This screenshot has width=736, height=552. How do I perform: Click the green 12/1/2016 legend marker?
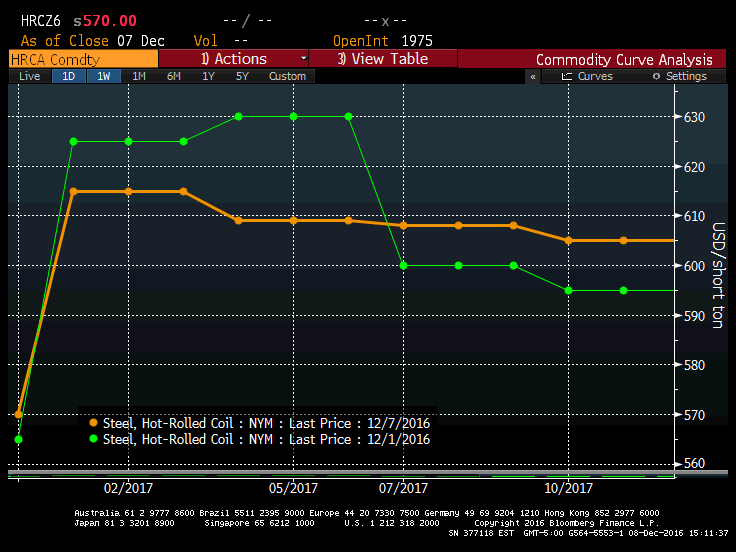pyautogui.click(x=94, y=439)
